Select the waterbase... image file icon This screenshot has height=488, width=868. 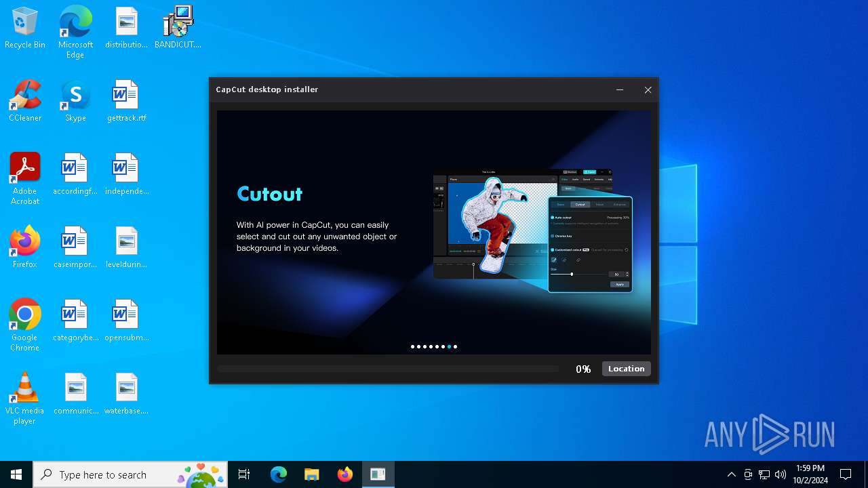126,394
